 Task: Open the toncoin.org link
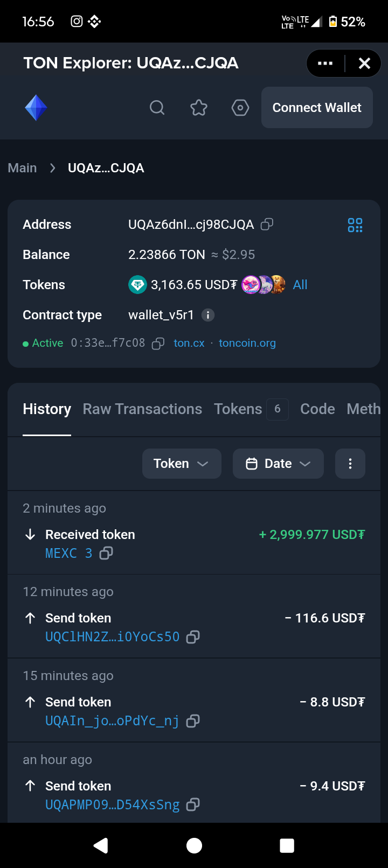(247, 343)
